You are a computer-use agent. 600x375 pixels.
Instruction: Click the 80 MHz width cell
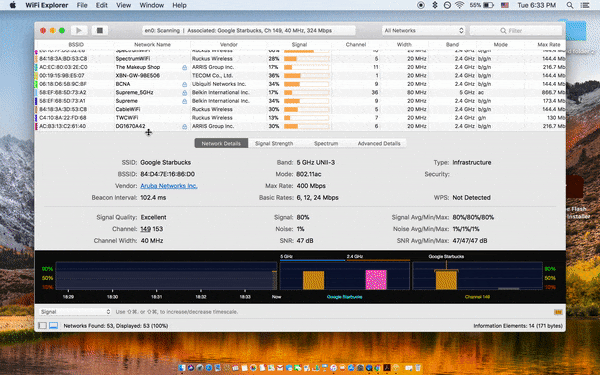point(417,93)
